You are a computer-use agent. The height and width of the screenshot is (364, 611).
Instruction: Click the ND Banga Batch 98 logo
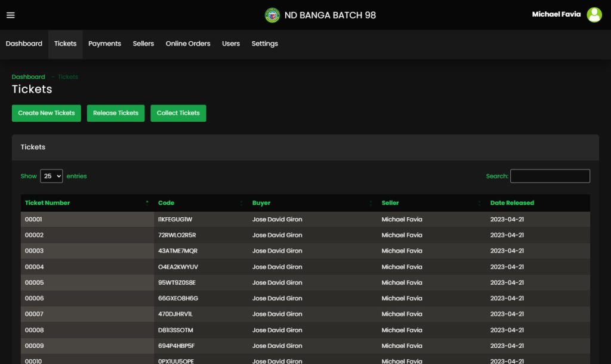tap(272, 15)
